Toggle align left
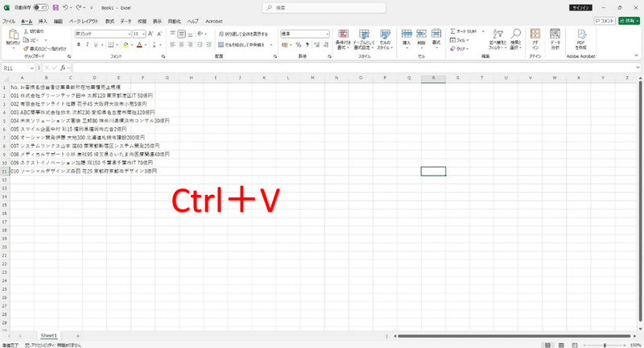 tap(173, 45)
